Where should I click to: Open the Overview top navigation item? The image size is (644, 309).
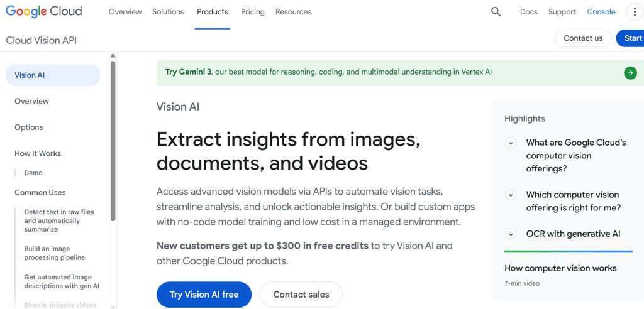(125, 12)
